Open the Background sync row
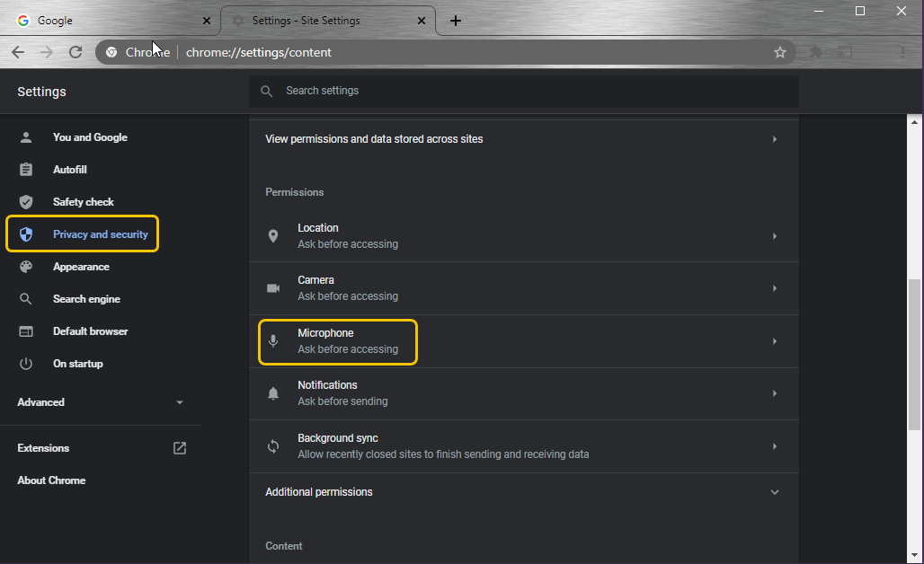Image resolution: width=924 pixels, height=564 pixels. pos(524,446)
